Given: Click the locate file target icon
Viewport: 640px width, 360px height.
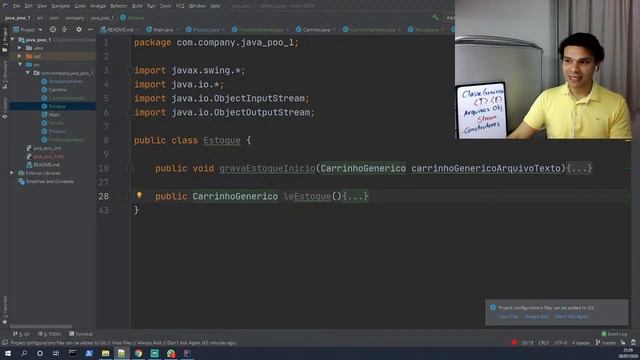Looking at the screenshot, I should (x=53, y=29).
